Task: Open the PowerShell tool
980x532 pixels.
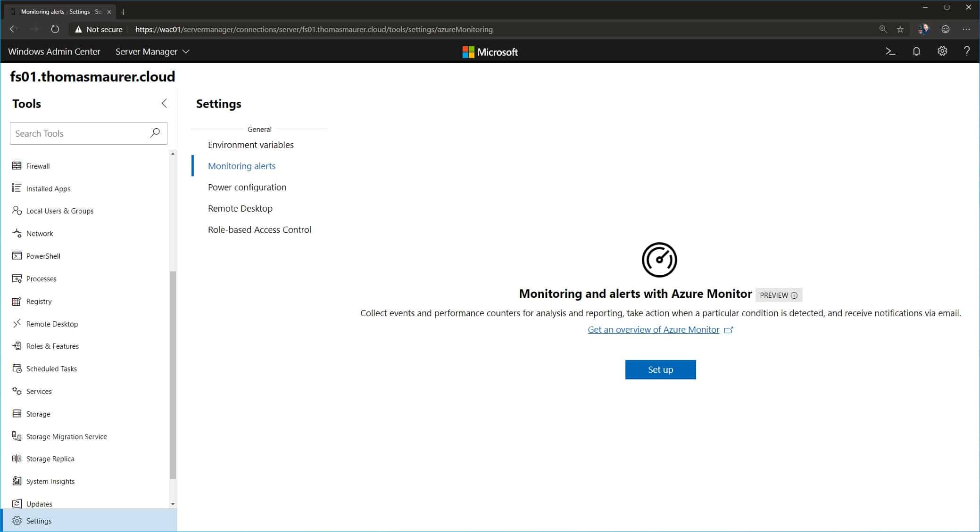Action: 42,255
